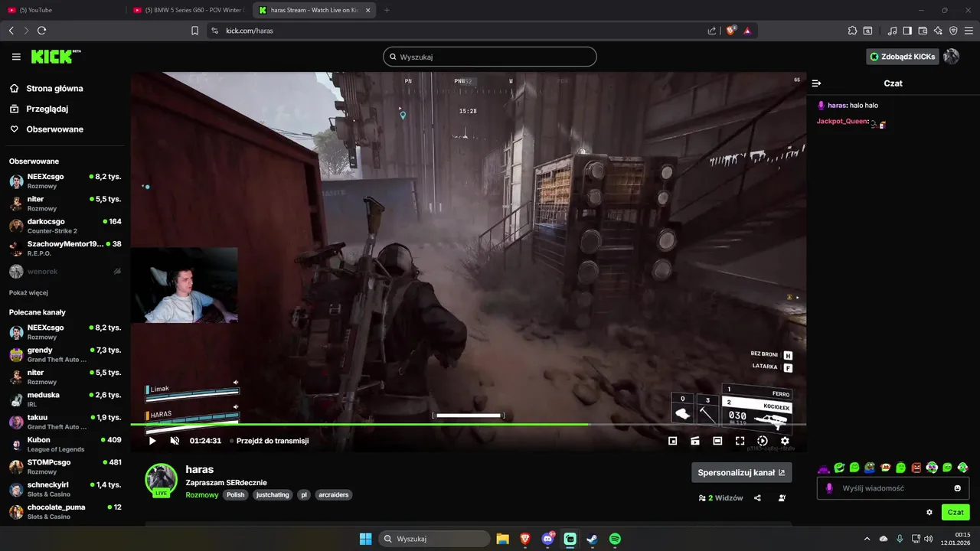
Task: Open video player settings gear
Action: click(785, 441)
